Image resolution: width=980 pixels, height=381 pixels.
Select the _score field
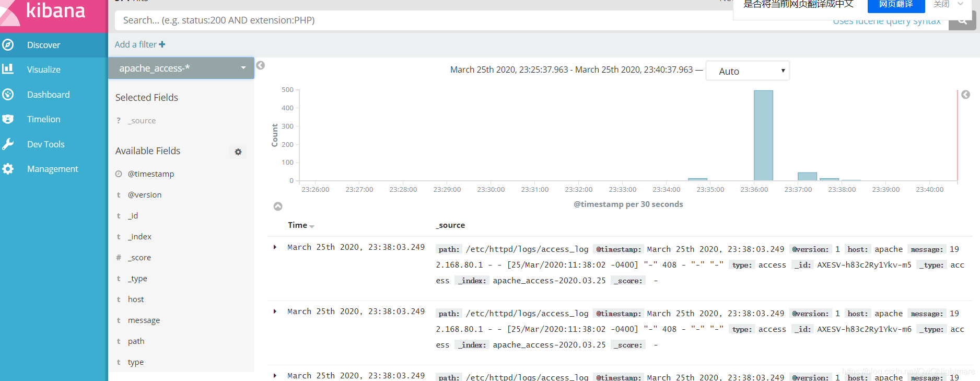click(139, 257)
